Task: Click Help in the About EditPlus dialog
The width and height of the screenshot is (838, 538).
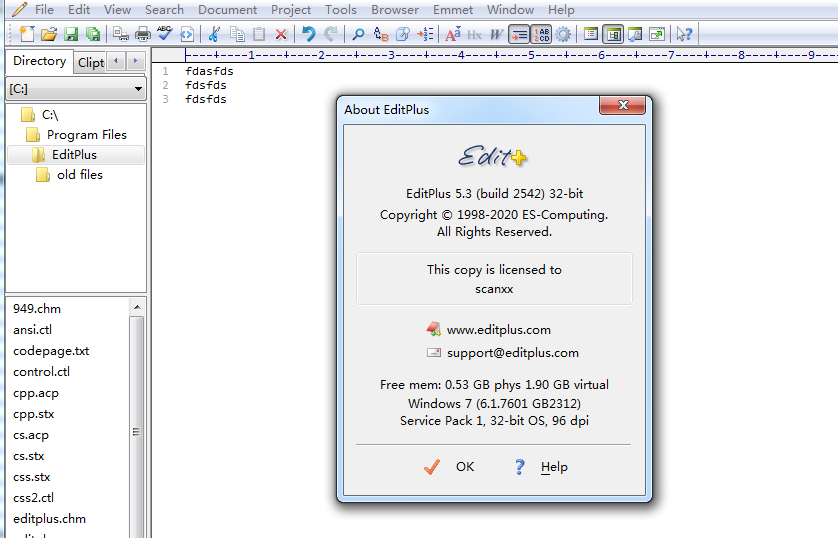Action: point(541,466)
